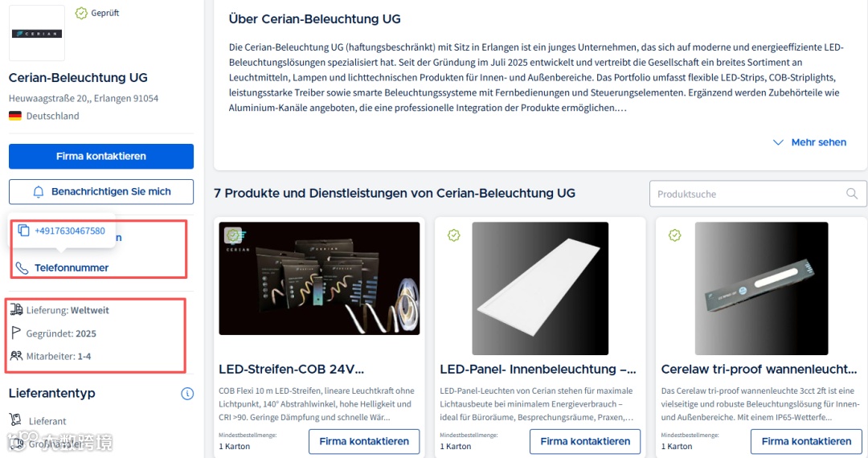Open the LED strip product image

pos(319,278)
